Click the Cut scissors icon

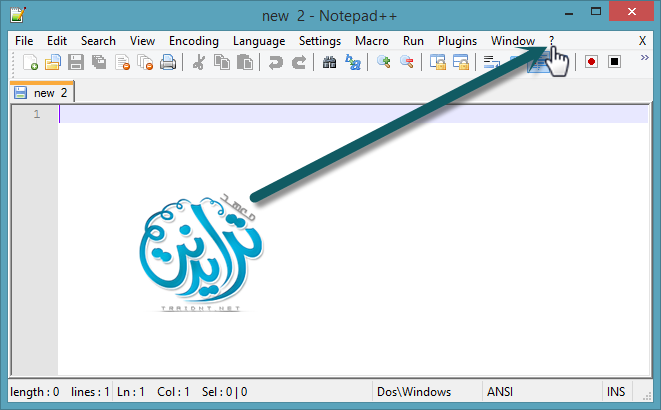[198, 62]
